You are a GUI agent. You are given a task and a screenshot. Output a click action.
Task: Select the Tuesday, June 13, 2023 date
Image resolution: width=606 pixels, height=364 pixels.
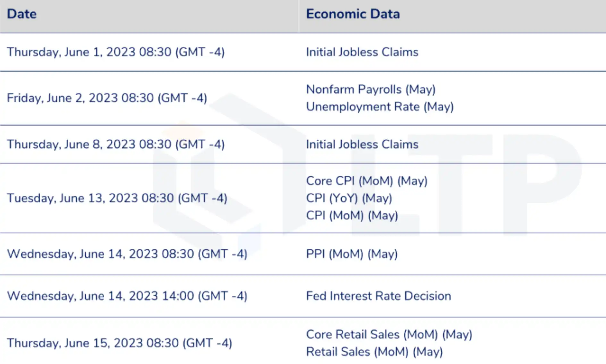click(x=117, y=198)
